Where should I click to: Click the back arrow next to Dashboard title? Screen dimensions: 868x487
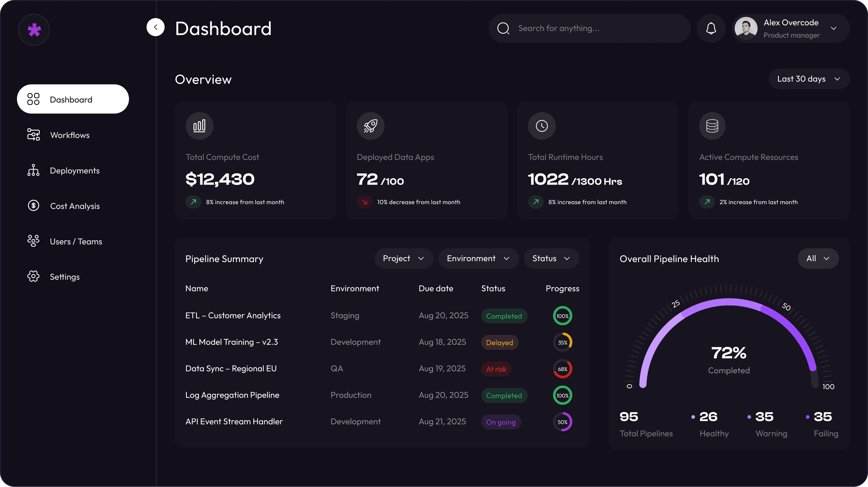pos(155,27)
